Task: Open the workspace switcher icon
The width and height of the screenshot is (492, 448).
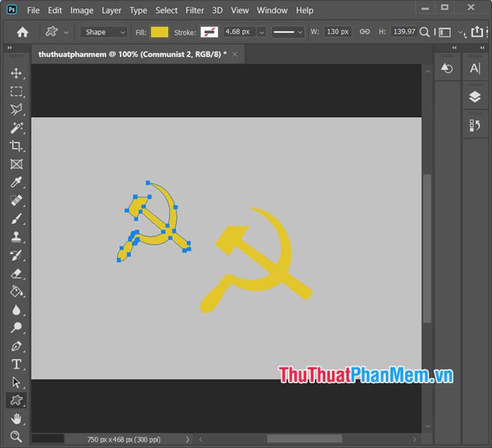Action: click(445, 32)
